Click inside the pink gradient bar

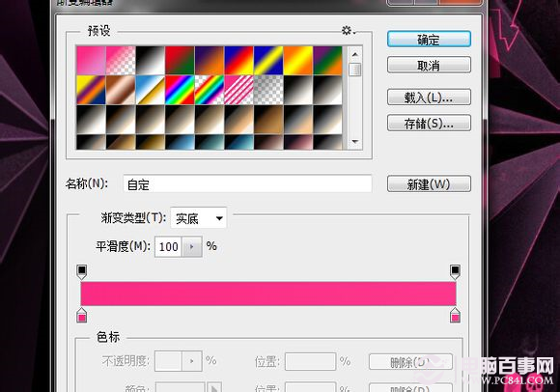tap(268, 294)
